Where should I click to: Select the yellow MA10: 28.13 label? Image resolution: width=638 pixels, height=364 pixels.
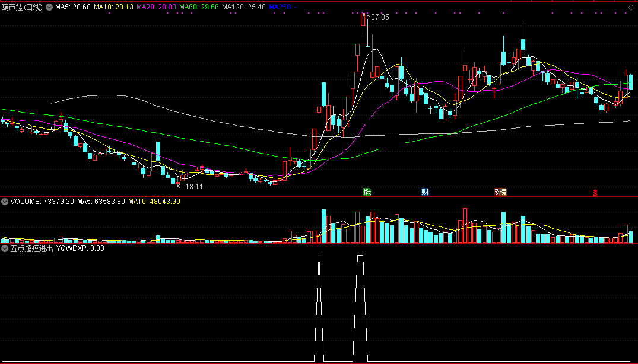click(113, 7)
